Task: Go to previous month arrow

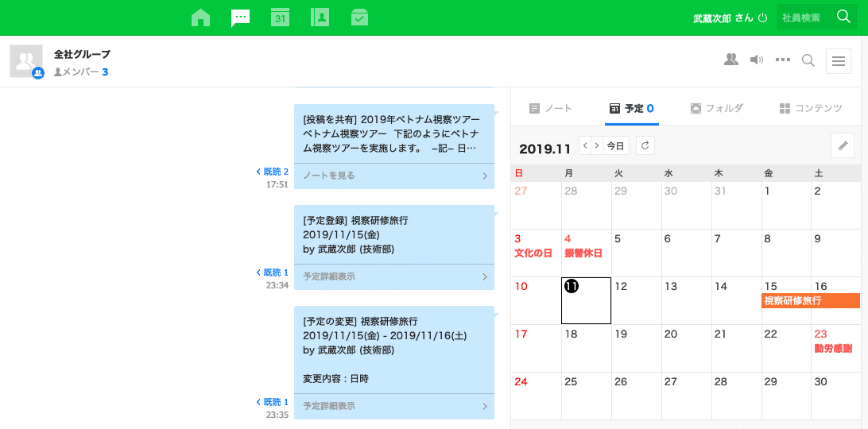Action: (x=585, y=145)
